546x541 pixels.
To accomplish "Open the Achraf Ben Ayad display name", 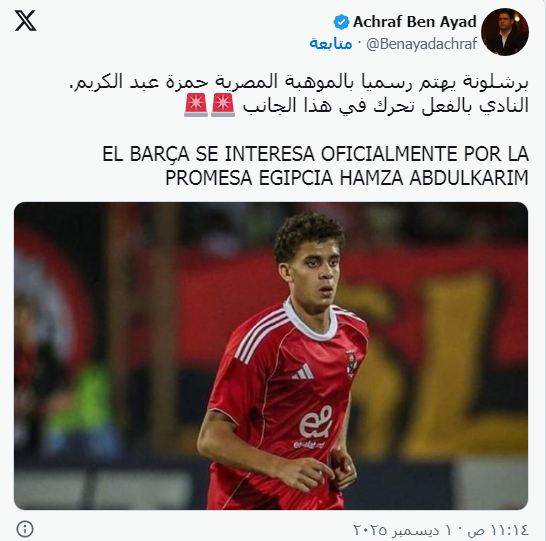I will point(415,22).
